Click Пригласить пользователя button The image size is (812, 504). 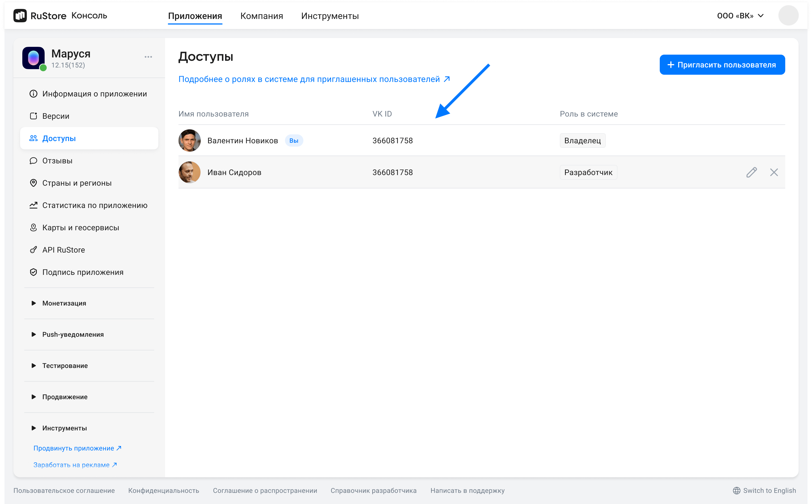tap(722, 65)
